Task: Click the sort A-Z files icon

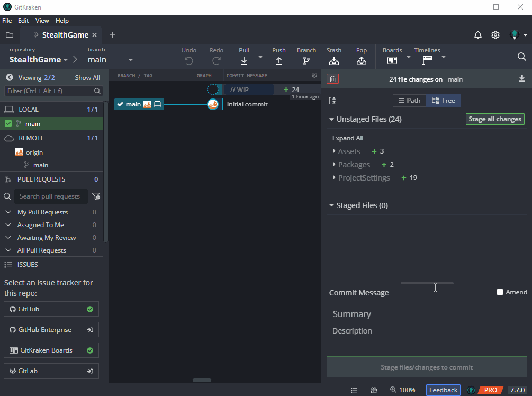Action: tap(332, 101)
